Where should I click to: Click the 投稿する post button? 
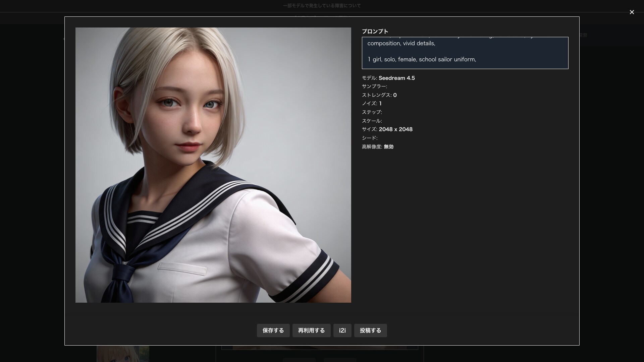tap(370, 330)
